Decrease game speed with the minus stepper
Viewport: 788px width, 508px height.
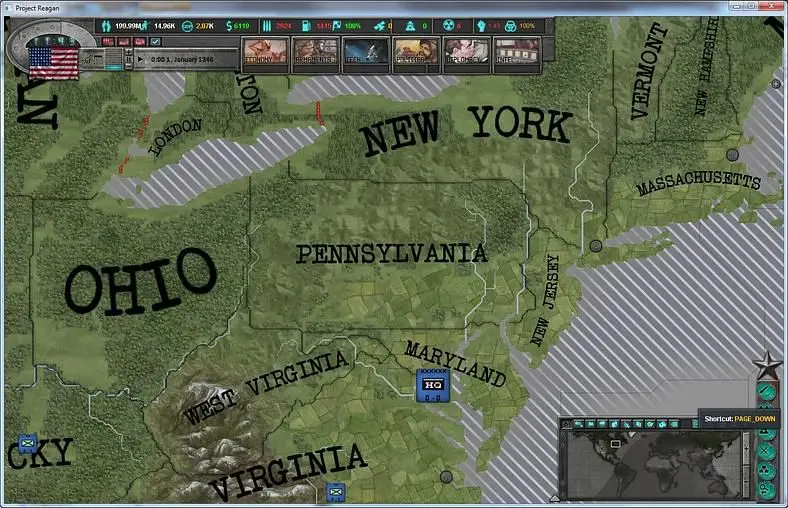click(x=129, y=67)
